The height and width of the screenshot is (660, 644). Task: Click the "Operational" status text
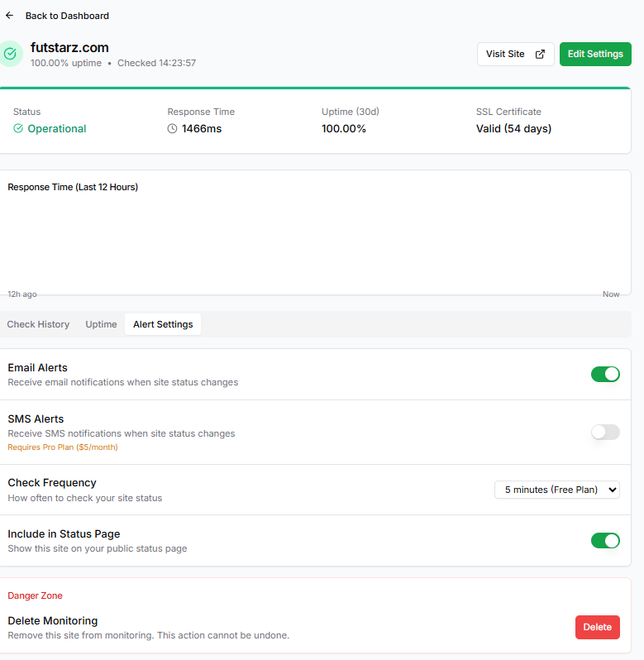(57, 128)
